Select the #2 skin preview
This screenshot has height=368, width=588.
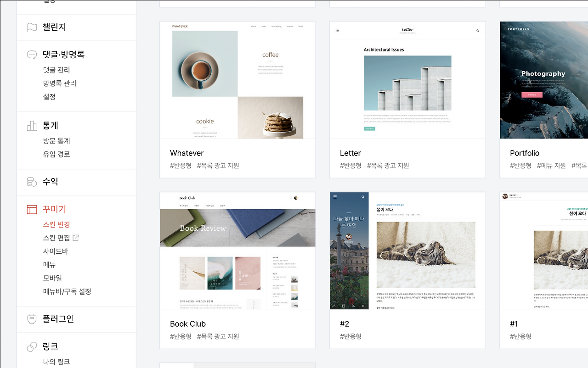coord(407,251)
